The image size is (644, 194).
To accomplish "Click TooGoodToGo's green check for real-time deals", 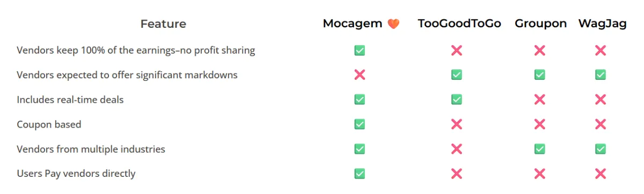I will tap(457, 100).
